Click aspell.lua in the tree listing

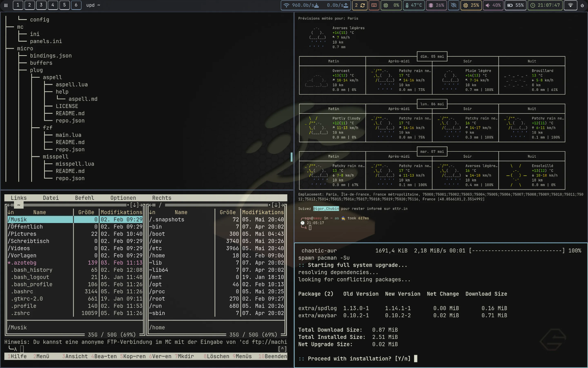click(72, 85)
